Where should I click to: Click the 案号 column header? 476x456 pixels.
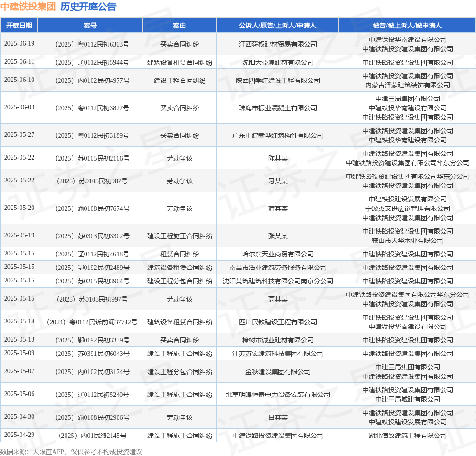click(x=90, y=26)
